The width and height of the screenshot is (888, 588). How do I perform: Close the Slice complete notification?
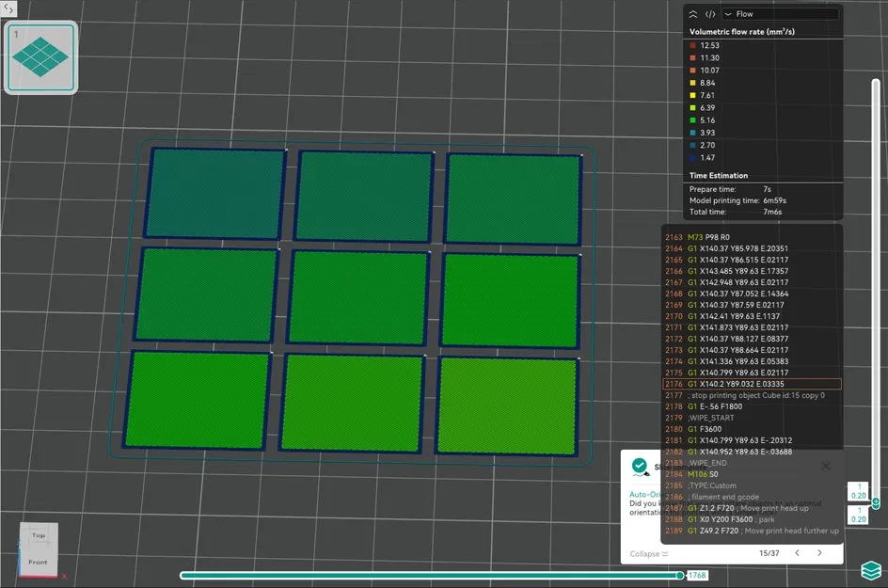[826, 466]
